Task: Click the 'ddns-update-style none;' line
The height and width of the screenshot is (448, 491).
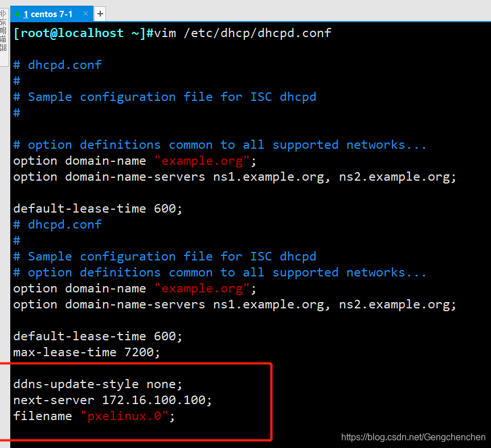Action: tap(98, 384)
